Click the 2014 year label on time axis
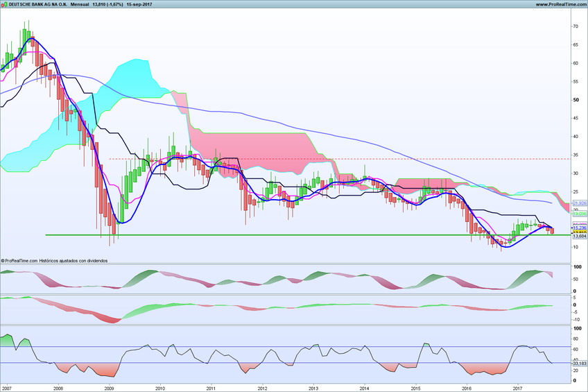This screenshot has width=588, height=392. point(365,389)
